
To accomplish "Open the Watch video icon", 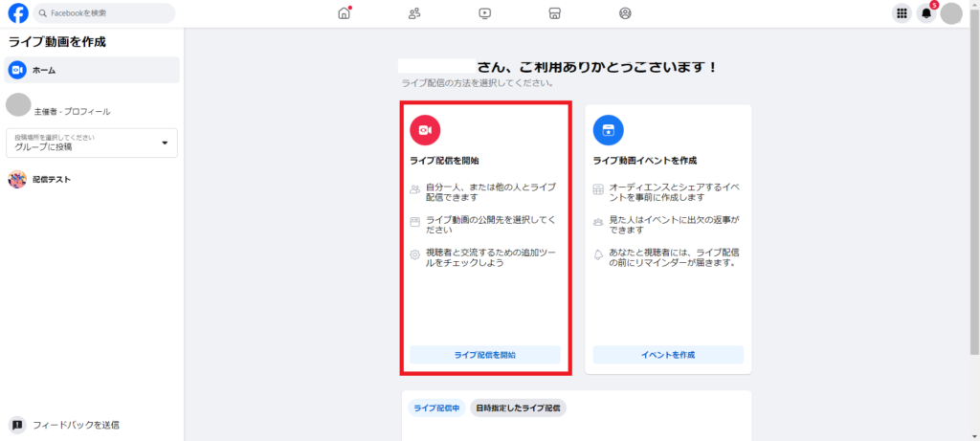I will tap(484, 13).
